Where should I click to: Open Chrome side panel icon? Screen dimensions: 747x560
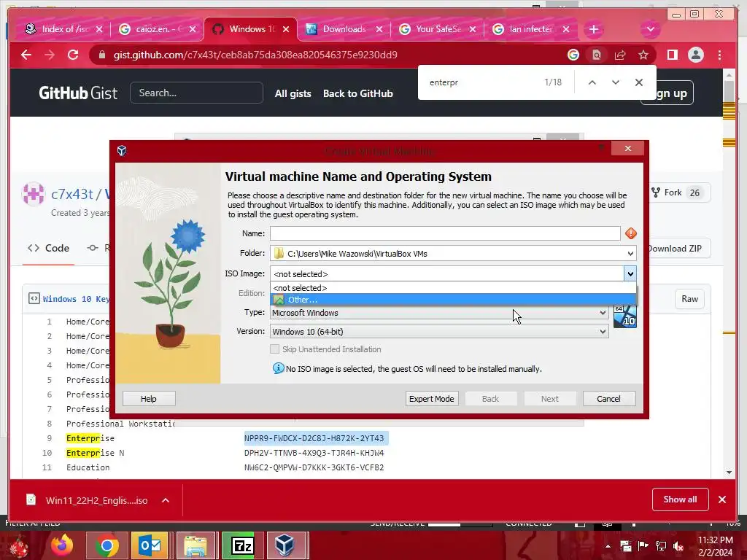tap(672, 55)
